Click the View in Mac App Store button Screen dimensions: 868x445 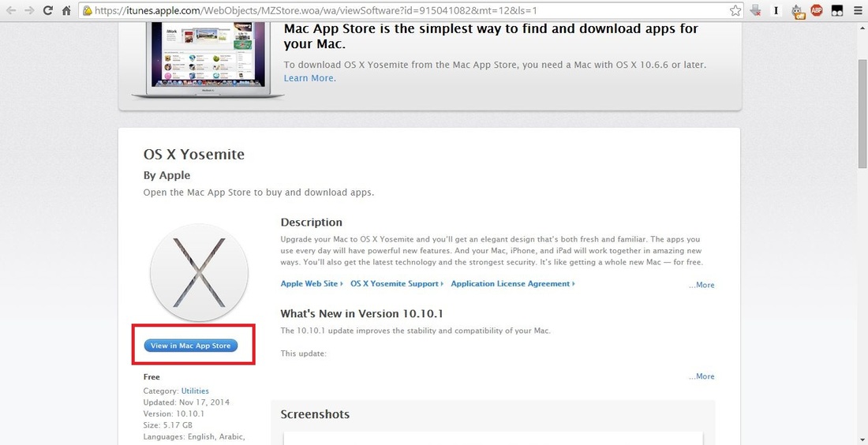190,346
